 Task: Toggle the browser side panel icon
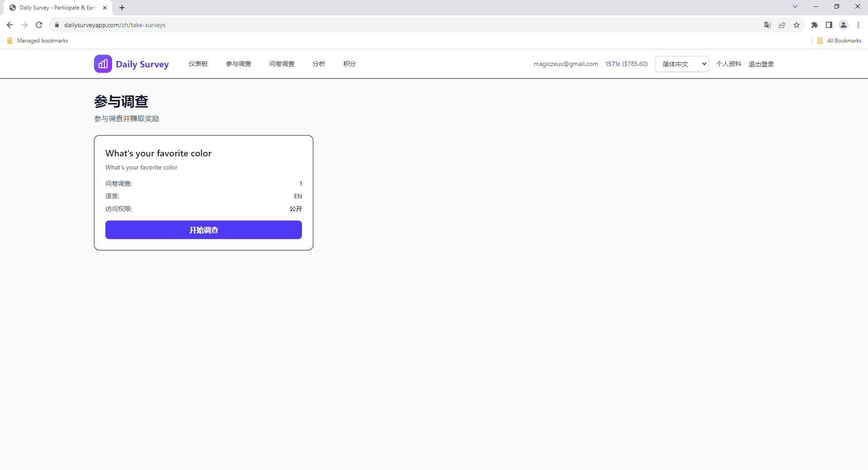(829, 25)
